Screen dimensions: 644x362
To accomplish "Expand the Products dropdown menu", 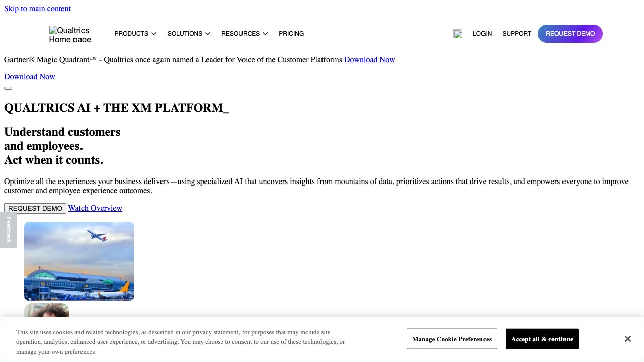I will (135, 34).
